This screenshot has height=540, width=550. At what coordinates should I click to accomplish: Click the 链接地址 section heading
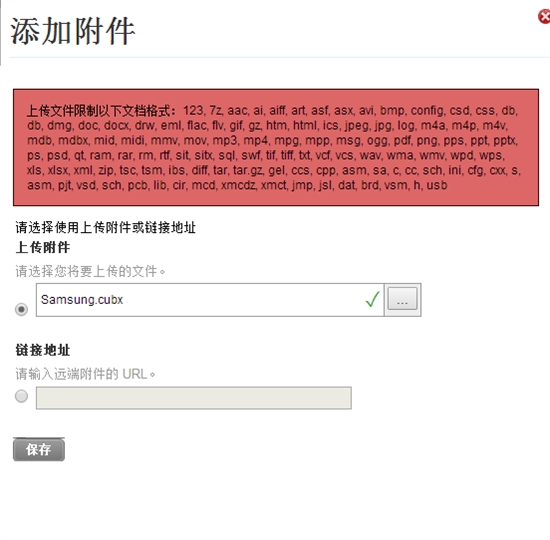tap(43, 350)
